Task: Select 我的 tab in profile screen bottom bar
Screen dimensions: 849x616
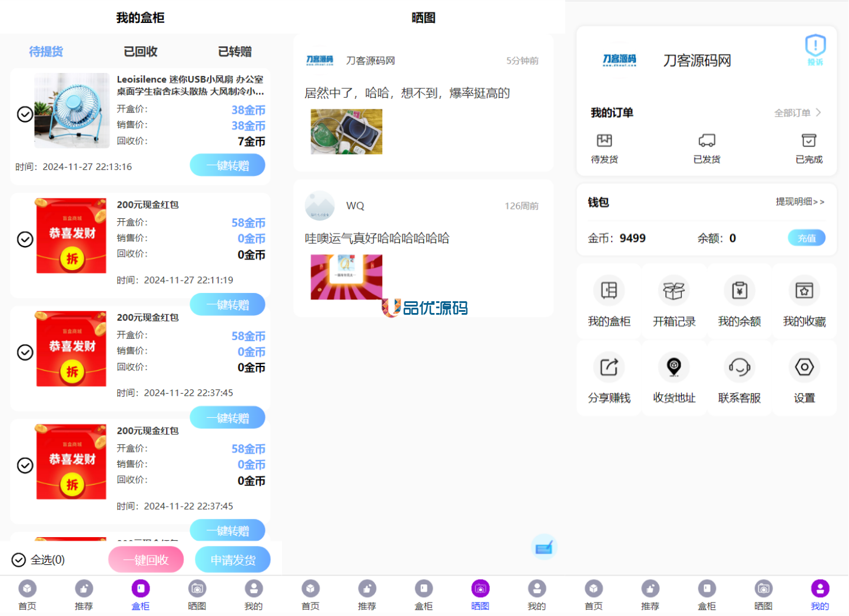Action: pyautogui.click(x=820, y=595)
